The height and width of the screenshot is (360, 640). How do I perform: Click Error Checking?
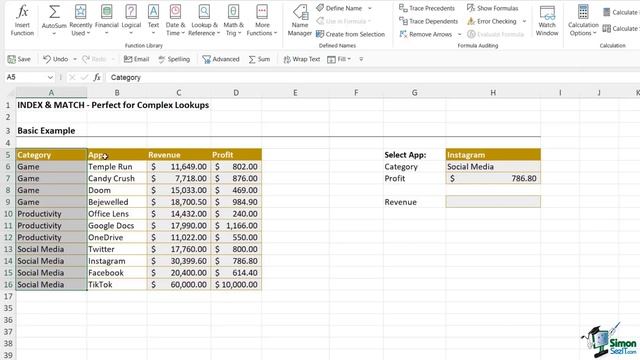pyautogui.click(x=492, y=21)
